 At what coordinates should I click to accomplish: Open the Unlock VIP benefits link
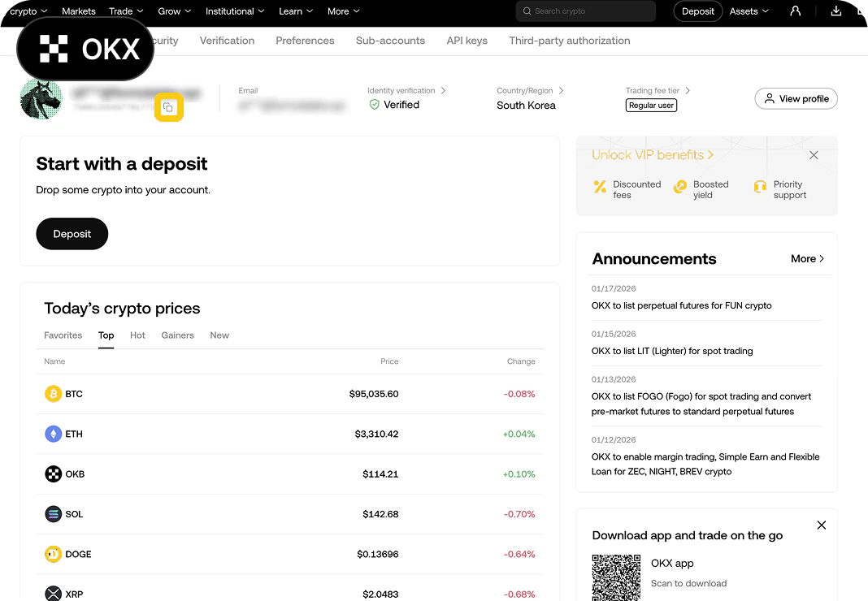pos(653,155)
